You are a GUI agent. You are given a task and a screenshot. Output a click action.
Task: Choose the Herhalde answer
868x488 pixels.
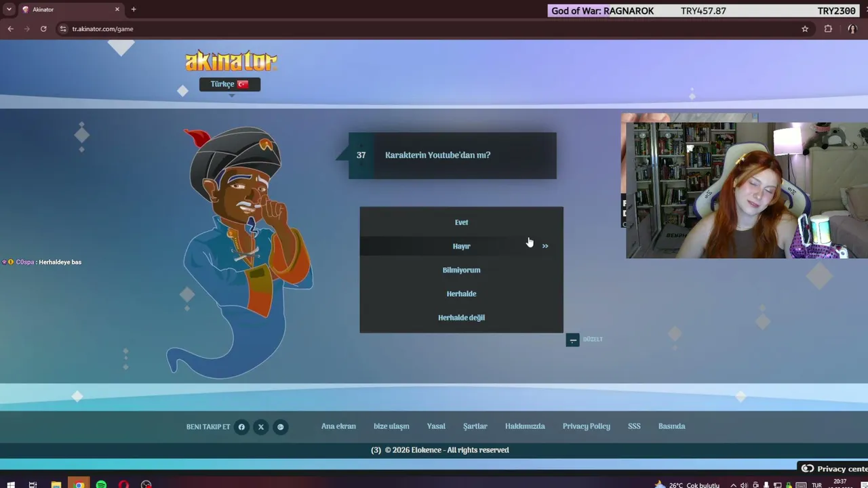[461, 293]
